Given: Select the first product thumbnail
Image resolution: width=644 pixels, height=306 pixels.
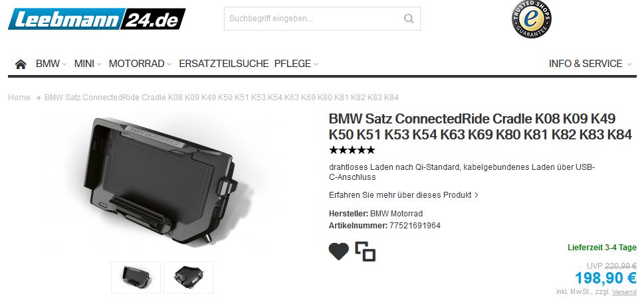Looking at the screenshot, I should point(136,277).
